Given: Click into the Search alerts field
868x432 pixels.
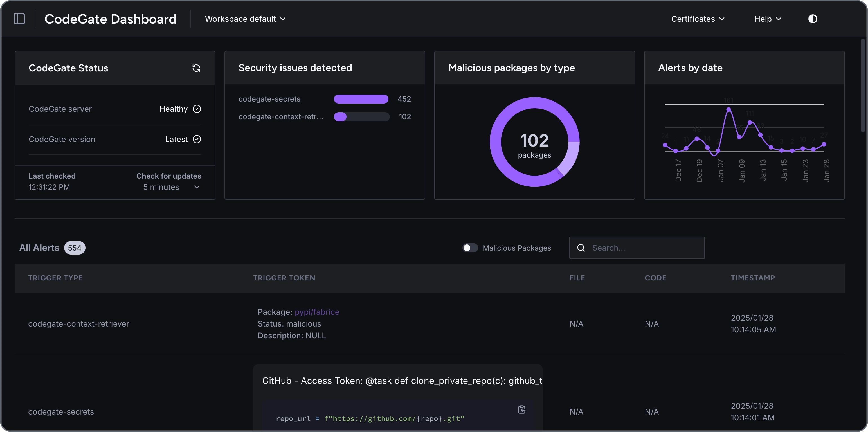Looking at the screenshot, I should point(637,248).
